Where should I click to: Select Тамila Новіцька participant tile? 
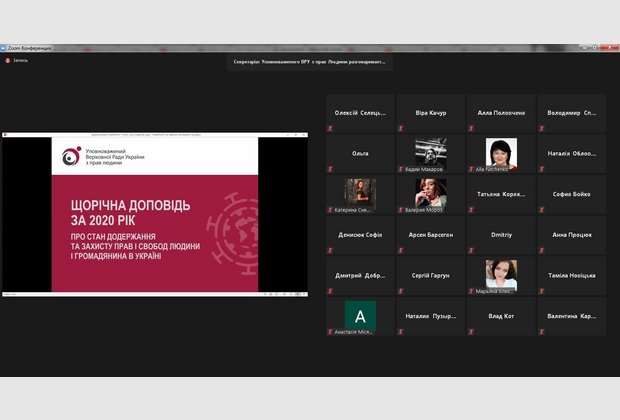pyautogui.click(x=572, y=275)
